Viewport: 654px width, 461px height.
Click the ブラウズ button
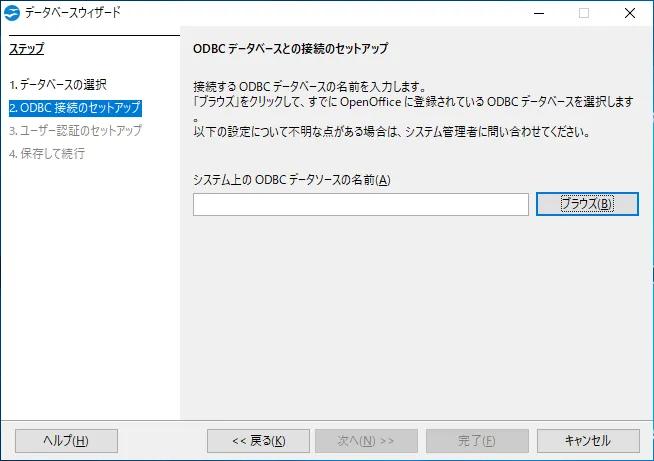point(587,204)
